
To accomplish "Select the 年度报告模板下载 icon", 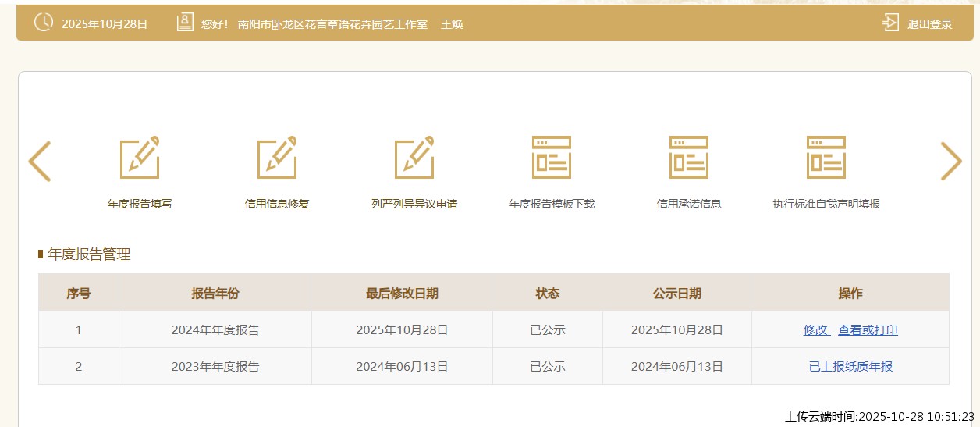I will 552,158.
